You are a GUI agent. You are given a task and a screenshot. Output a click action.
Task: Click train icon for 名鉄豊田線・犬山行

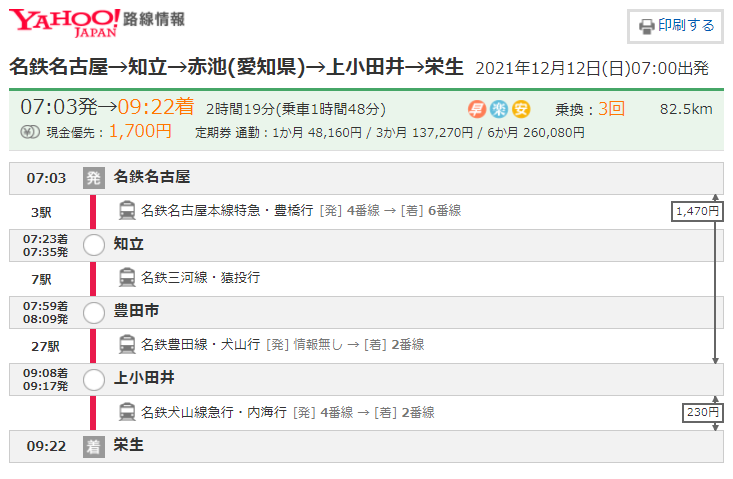click(x=127, y=345)
